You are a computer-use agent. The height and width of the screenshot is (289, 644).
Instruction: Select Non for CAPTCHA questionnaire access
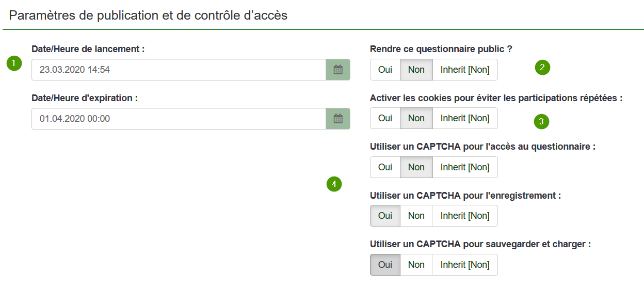[416, 167]
